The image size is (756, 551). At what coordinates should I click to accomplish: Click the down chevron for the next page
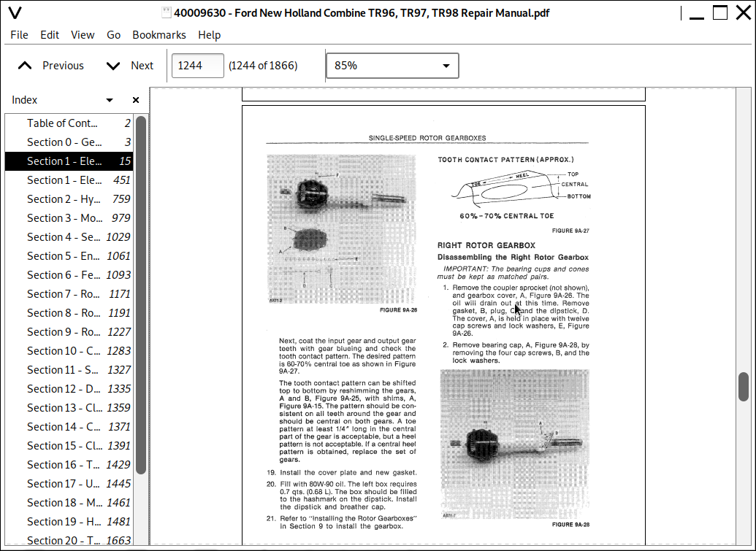tap(112, 66)
